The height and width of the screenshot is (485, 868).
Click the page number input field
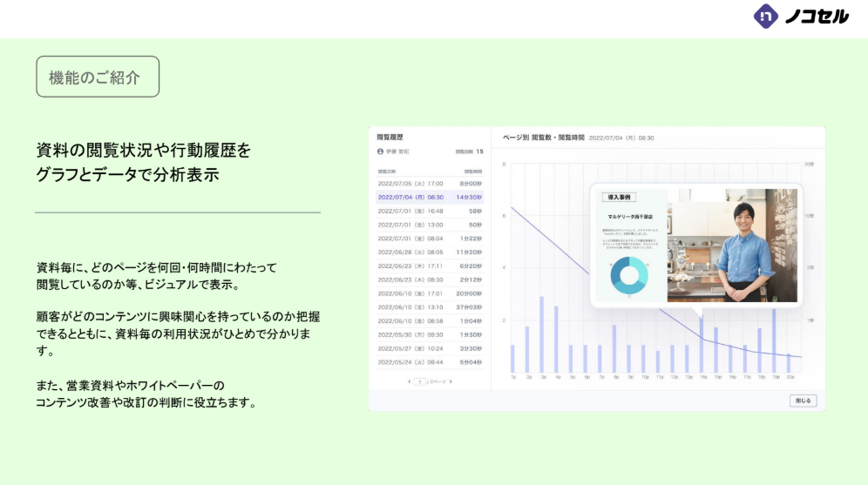point(420,381)
